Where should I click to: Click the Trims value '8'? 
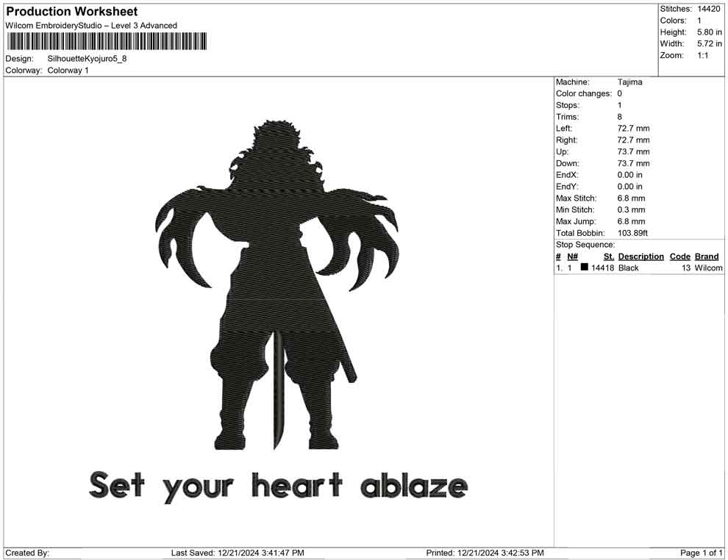(620, 117)
